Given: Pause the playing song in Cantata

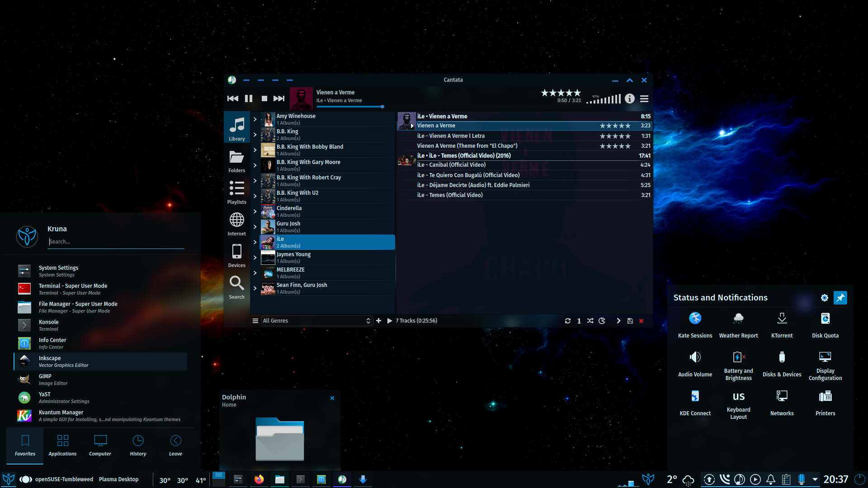Looking at the screenshot, I should [x=249, y=99].
